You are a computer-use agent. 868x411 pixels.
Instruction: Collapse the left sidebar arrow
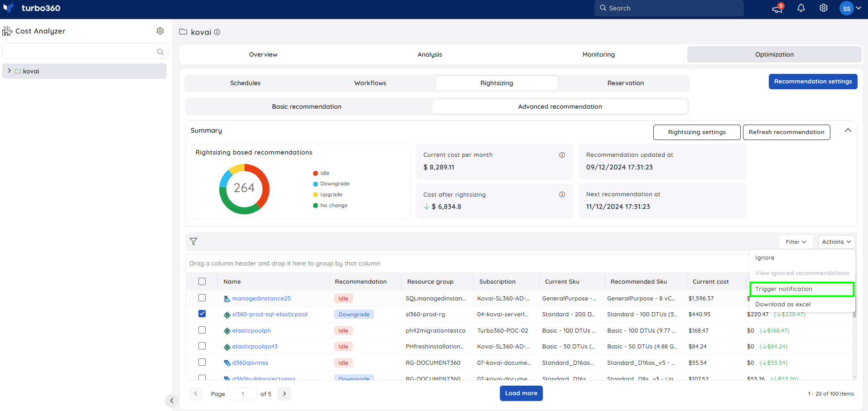171,401
